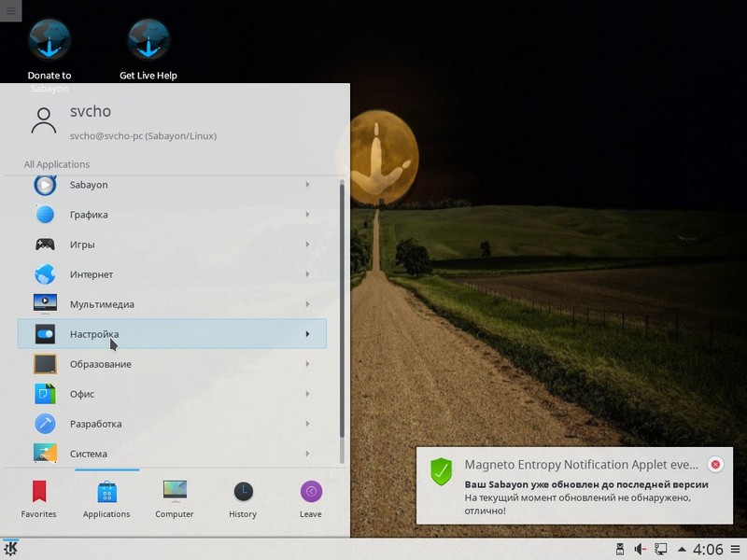Switch to the History tab
Screen dimensions: 747x560
click(x=243, y=498)
